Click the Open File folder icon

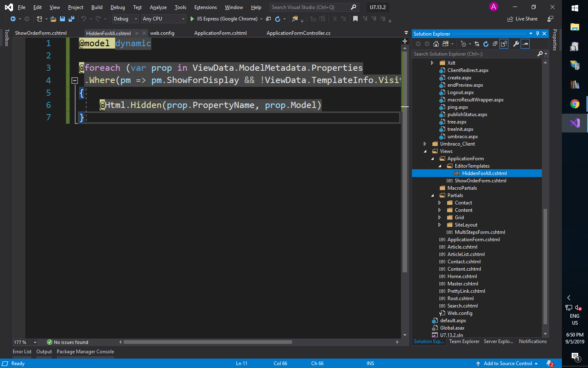click(53, 19)
